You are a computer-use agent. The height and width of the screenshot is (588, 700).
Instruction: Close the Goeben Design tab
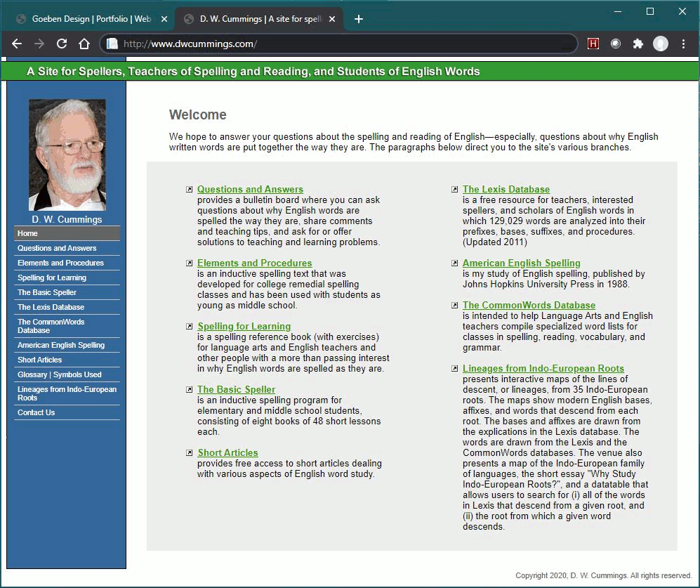tap(164, 19)
